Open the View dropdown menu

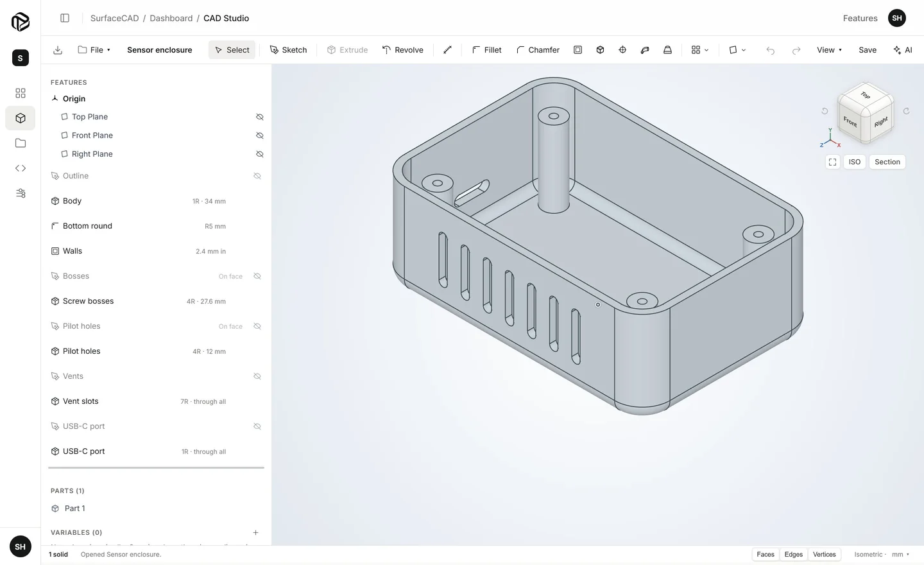(829, 50)
